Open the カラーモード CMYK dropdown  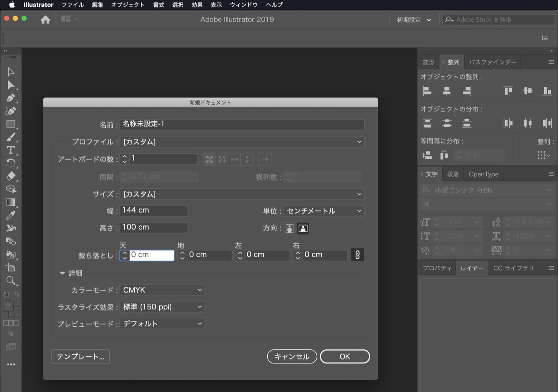(x=162, y=290)
